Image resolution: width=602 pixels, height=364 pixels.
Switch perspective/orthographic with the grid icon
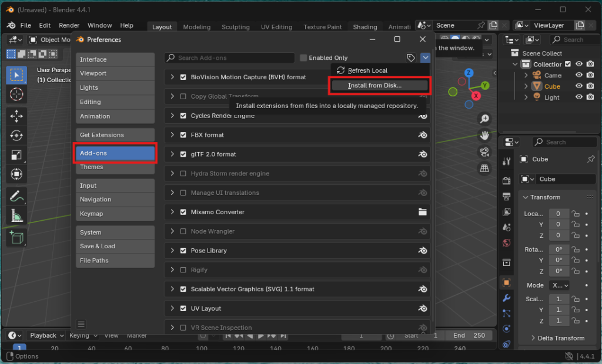click(484, 168)
